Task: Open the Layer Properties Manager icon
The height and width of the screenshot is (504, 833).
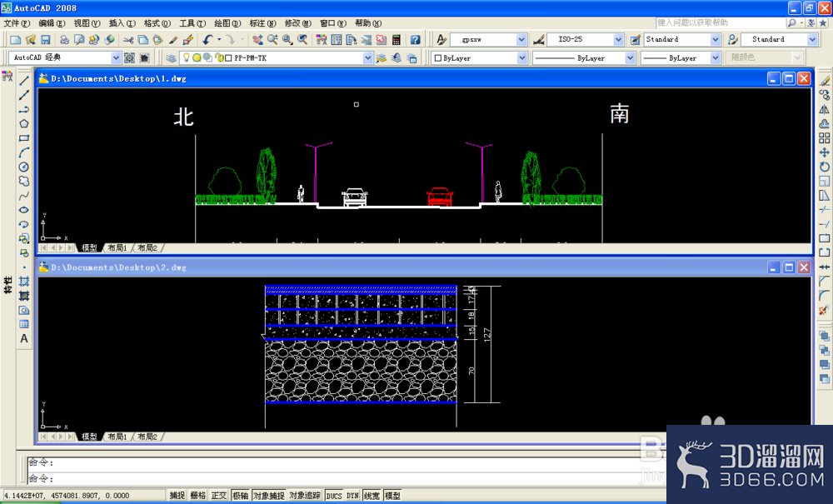Action: (x=171, y=57)
